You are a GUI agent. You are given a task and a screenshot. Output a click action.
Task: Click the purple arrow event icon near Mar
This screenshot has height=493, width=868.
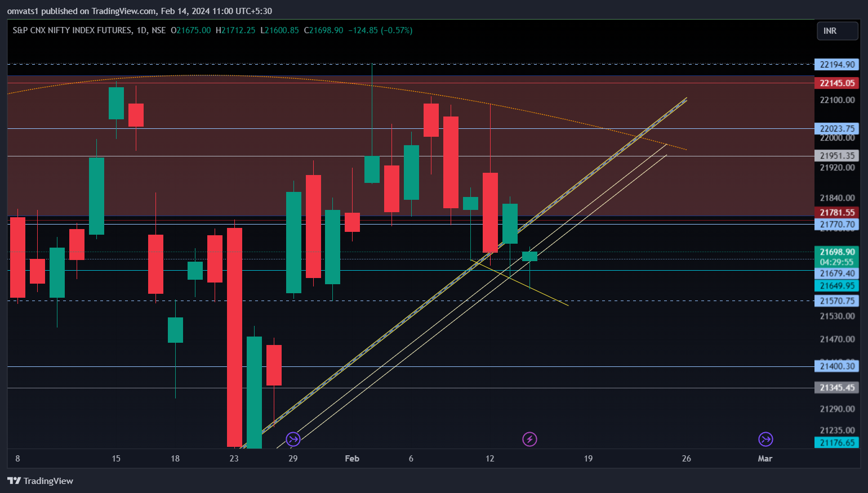765,439
